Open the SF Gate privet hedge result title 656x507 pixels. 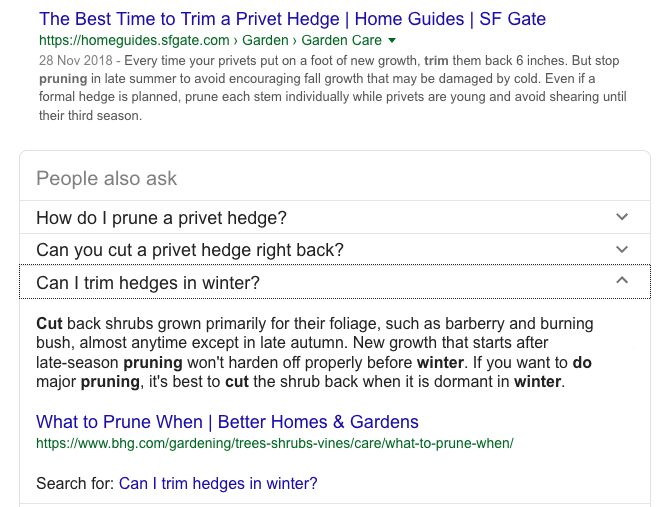(291, 19)
